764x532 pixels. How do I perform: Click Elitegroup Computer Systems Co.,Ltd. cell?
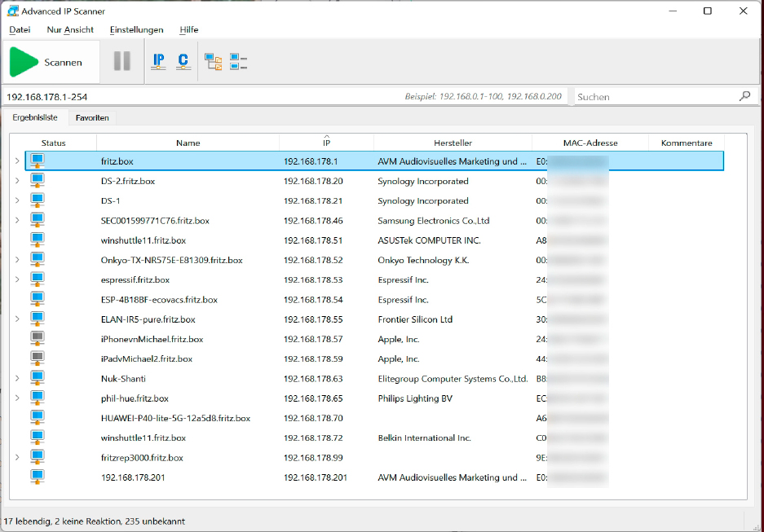[453, 379]
